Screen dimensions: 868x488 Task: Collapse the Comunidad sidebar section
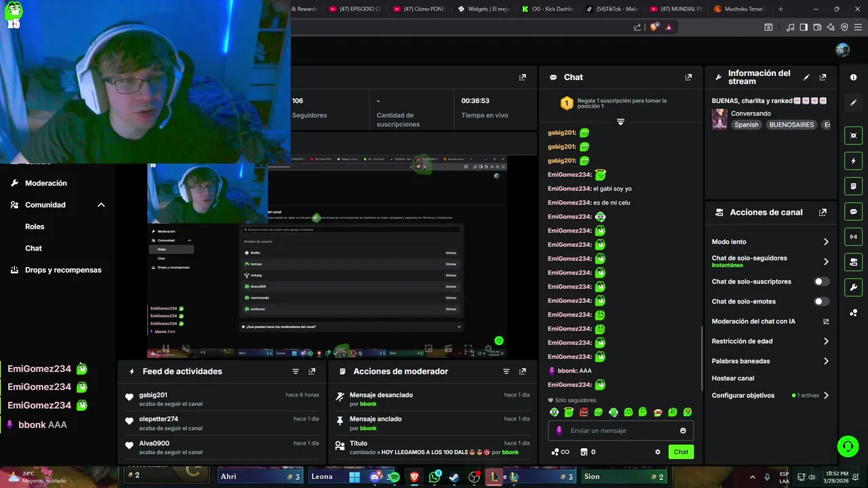(x=101, y=205)
